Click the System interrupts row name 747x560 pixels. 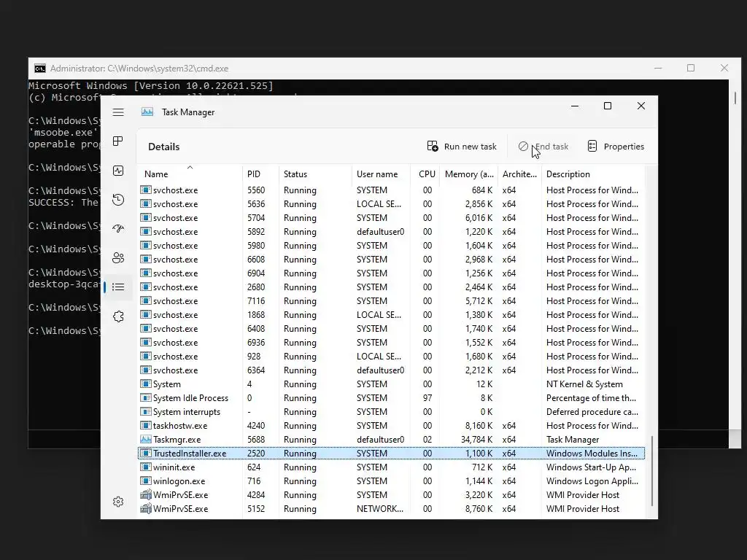(x=186, y=412)
